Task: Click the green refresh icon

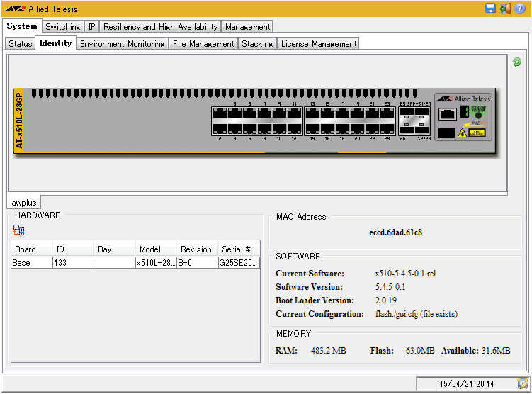Action: click(517, 62)
